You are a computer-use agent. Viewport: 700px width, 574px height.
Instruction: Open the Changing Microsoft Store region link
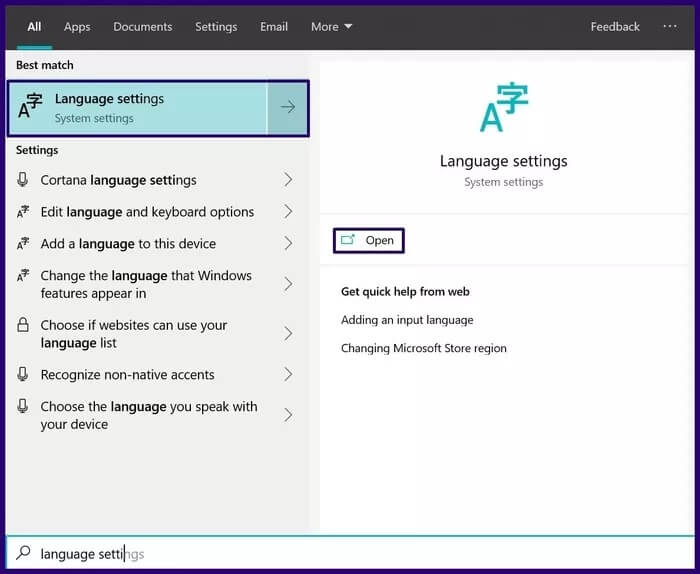(424, 348)
